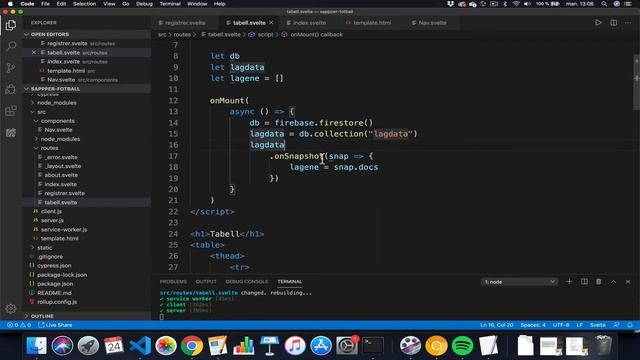Screen dimensions: 640x360
Task: Click Ln 16, Col 20 cursor position
Action: point(496,325)
